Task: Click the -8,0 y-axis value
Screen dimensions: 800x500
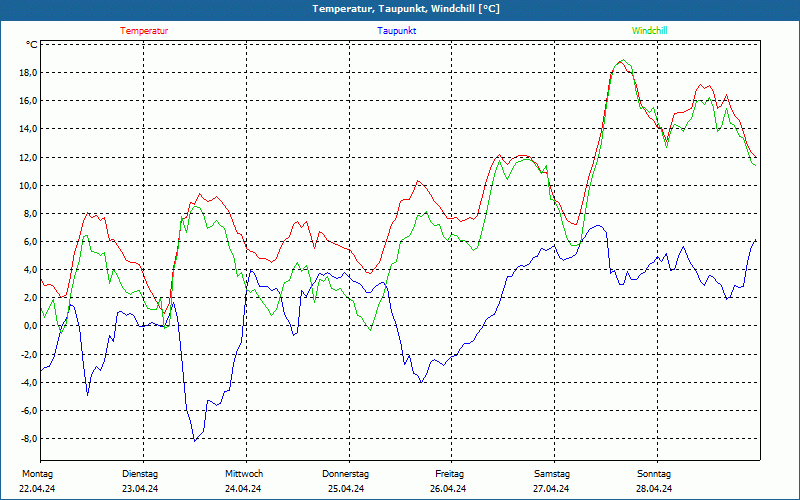Action: 29,438
